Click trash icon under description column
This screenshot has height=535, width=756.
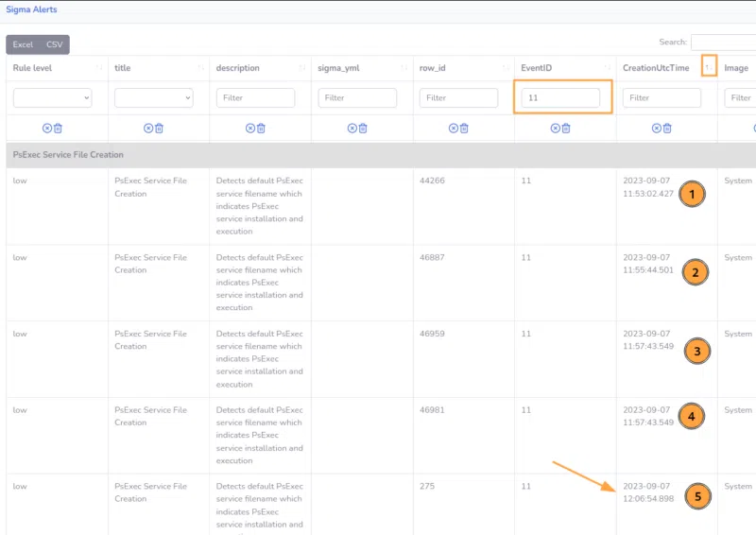tap(261, 129)
